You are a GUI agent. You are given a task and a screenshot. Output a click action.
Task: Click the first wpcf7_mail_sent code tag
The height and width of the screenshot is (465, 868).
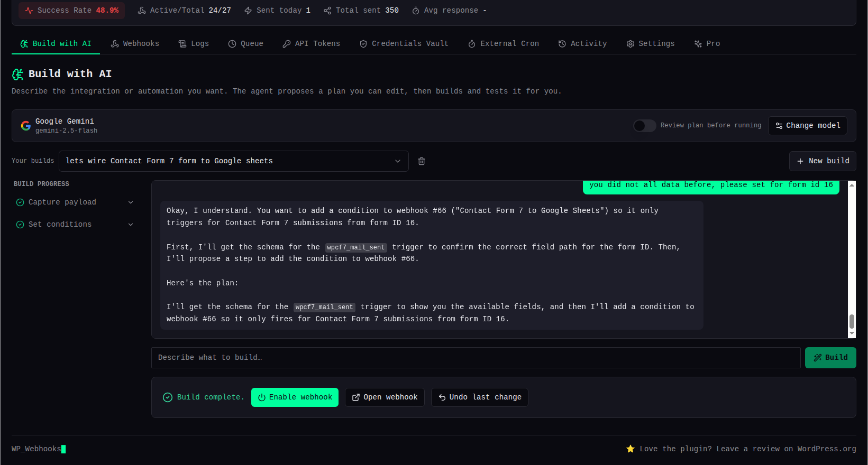356,247
